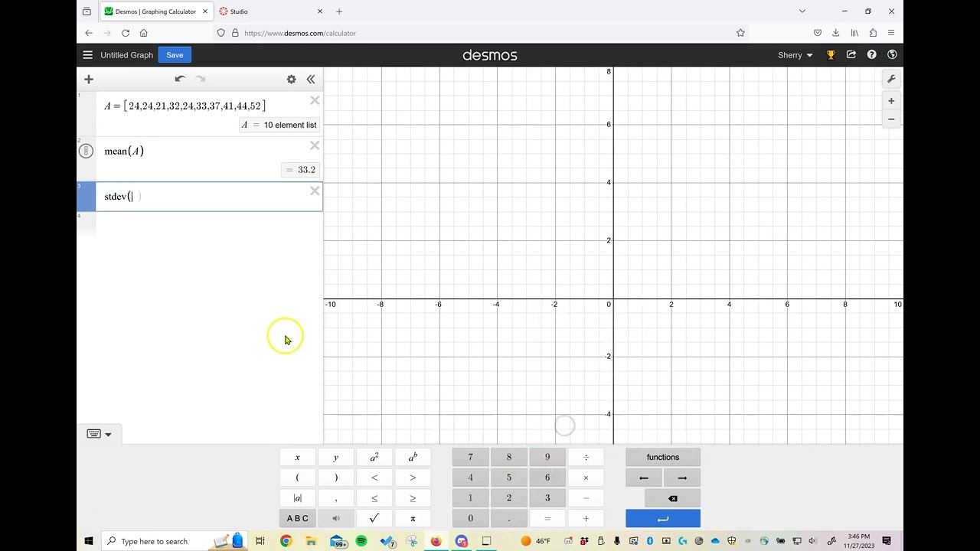Image resolution: width=980 pixels, height=551 pixels.
Task: Delete the stdev expression
Action: (x=315, y=191)
